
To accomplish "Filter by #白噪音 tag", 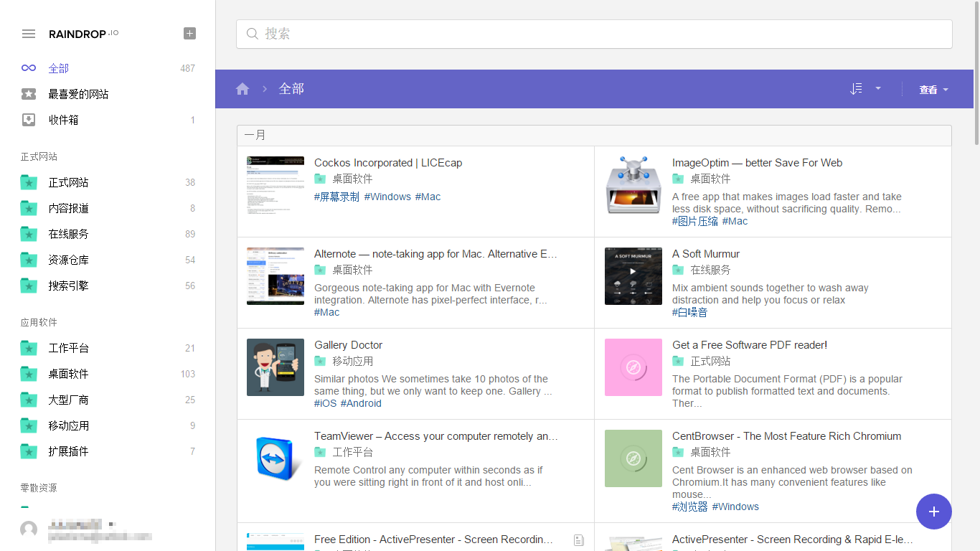I will click(x=689, y=312).
